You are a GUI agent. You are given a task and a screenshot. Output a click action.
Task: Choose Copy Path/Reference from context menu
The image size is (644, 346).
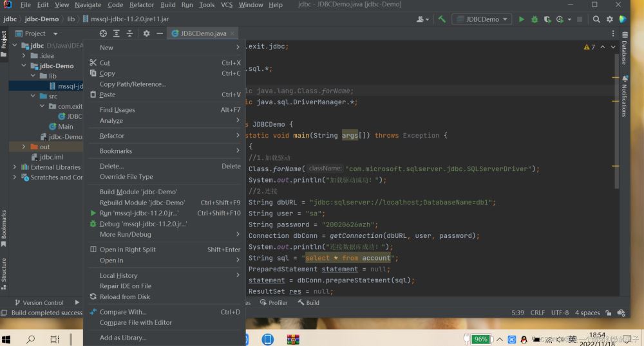(133, 84)
